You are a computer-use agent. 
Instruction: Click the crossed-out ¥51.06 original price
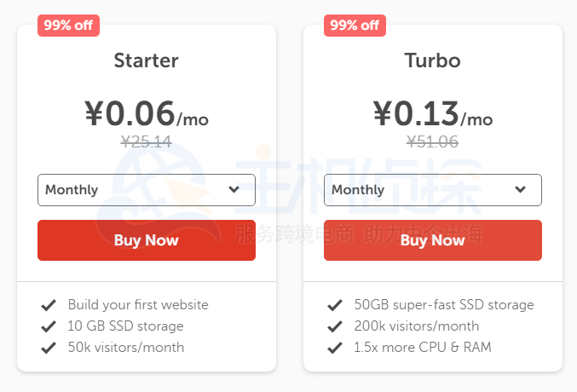pos(432,142)
